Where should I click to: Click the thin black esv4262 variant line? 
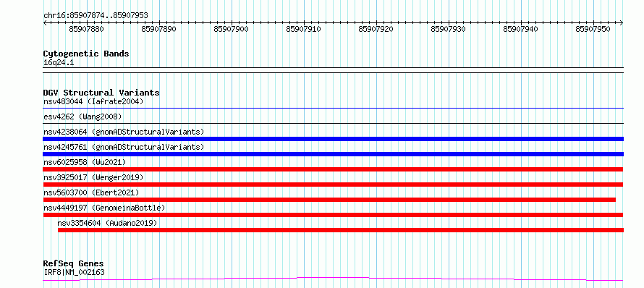pyautogui.click(x=333, y=123)
